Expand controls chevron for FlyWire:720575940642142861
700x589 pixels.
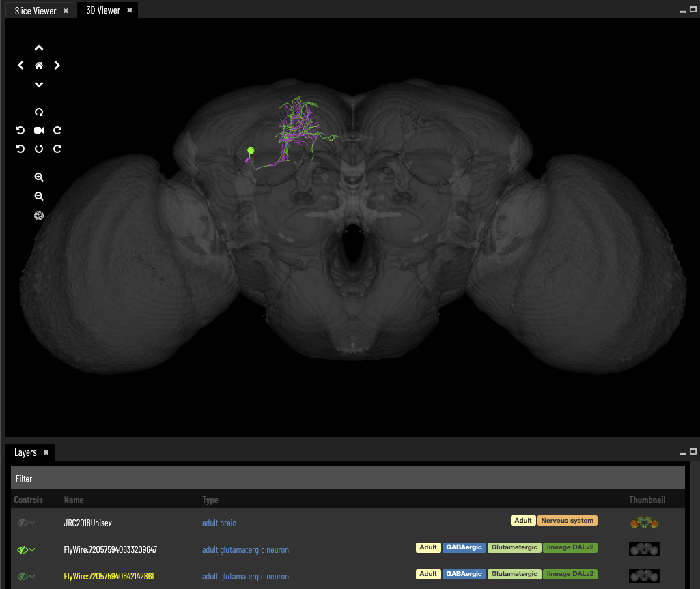pyautogui.click(x=32, y=577)
